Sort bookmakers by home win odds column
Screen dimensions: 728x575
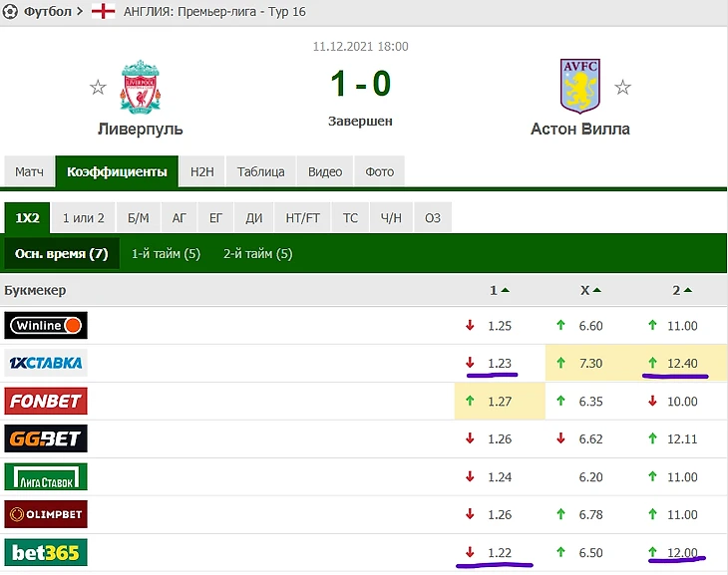click(x=499, y=290)
